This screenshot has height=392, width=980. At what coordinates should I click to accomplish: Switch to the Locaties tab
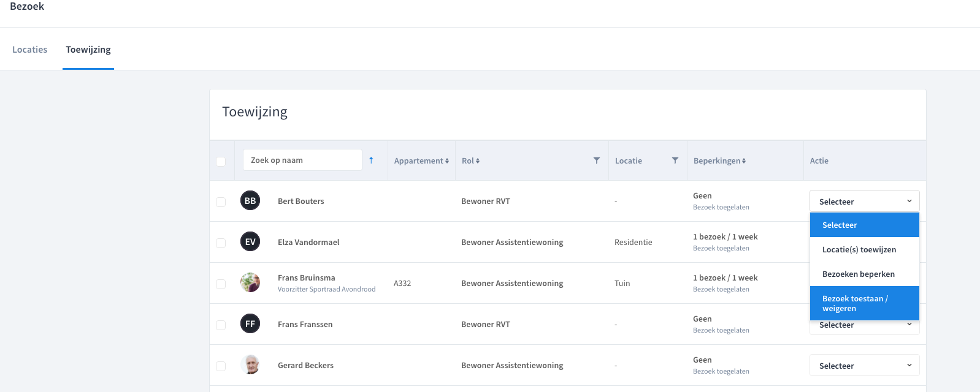coord(29,50)
